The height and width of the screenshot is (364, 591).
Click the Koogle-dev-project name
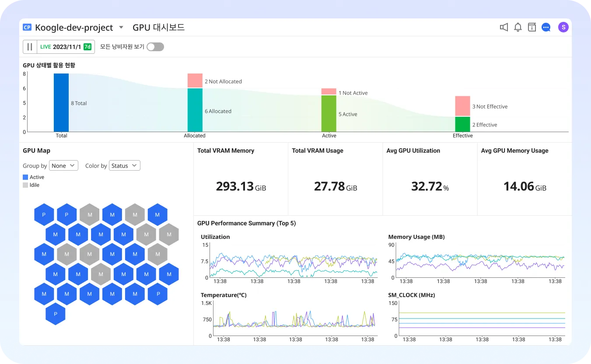[x=74, y=28]
